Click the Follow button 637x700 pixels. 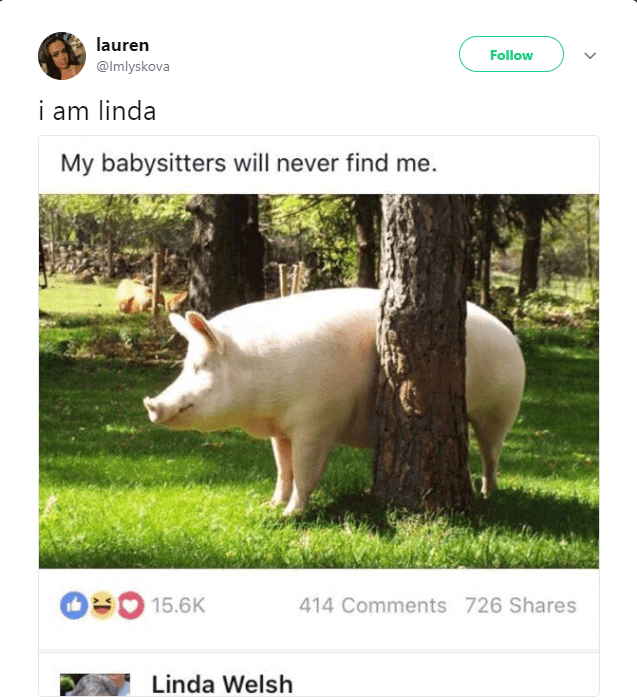click(x=511, y=54)
